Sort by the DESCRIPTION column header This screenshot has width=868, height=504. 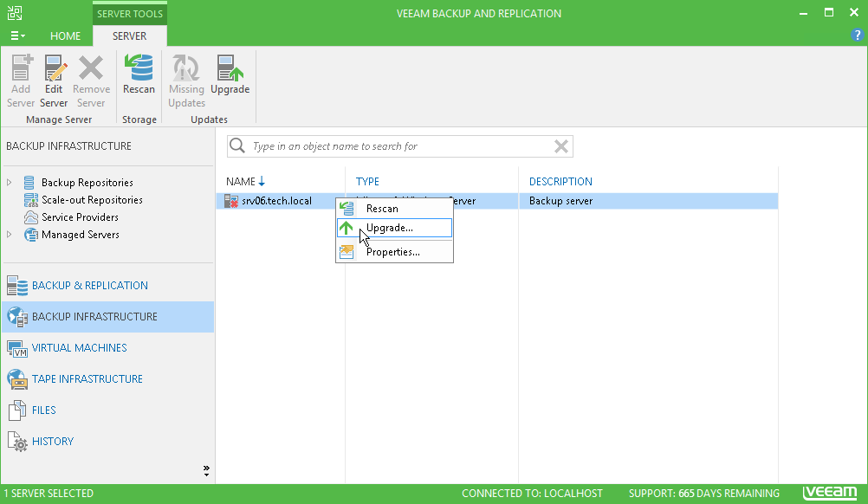point(560,182)
